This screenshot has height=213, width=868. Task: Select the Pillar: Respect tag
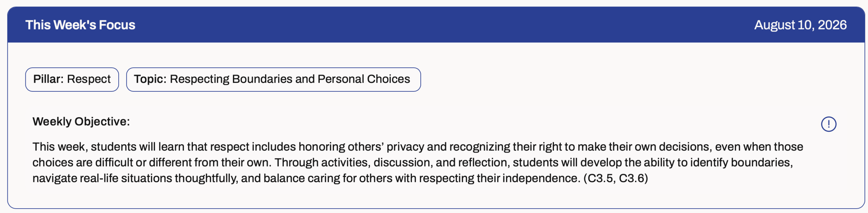pyautogui.click(x=72, y=79)
